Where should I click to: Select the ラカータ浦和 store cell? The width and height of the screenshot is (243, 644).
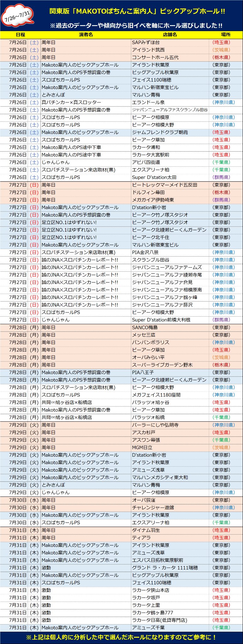coord(170,147)
